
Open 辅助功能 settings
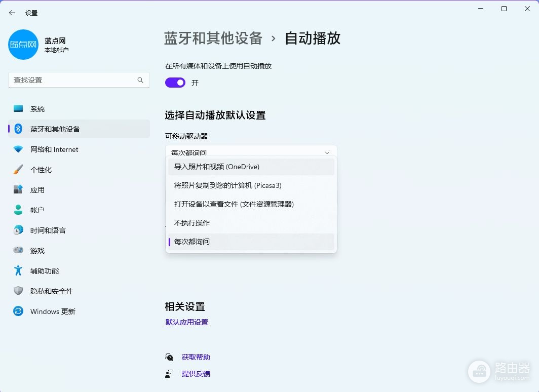tap(79, 271)
